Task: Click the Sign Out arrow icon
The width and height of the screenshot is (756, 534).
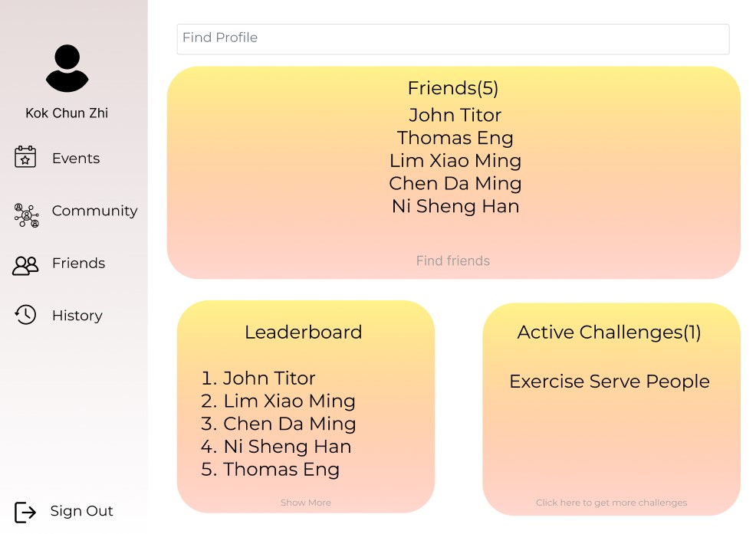Action: coord(25,512)
